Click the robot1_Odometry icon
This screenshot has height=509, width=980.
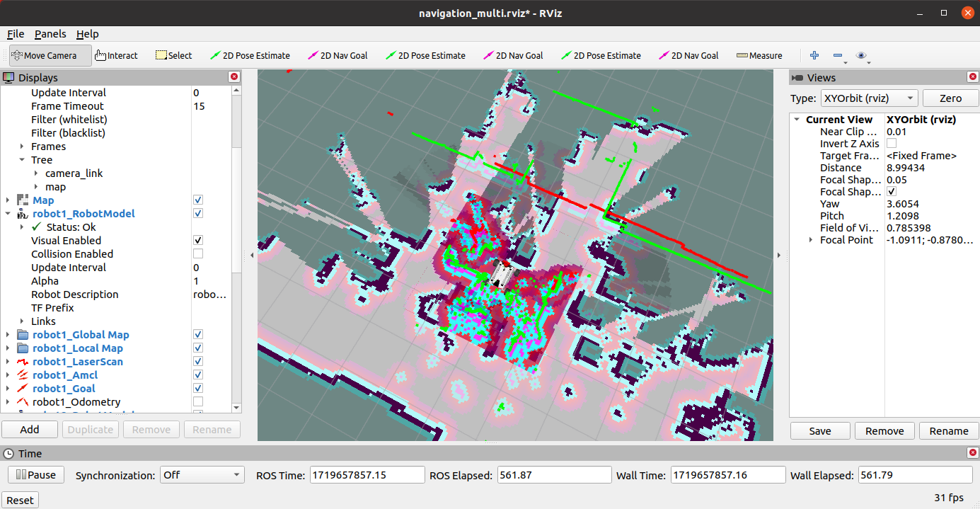(x=23, y=402)
